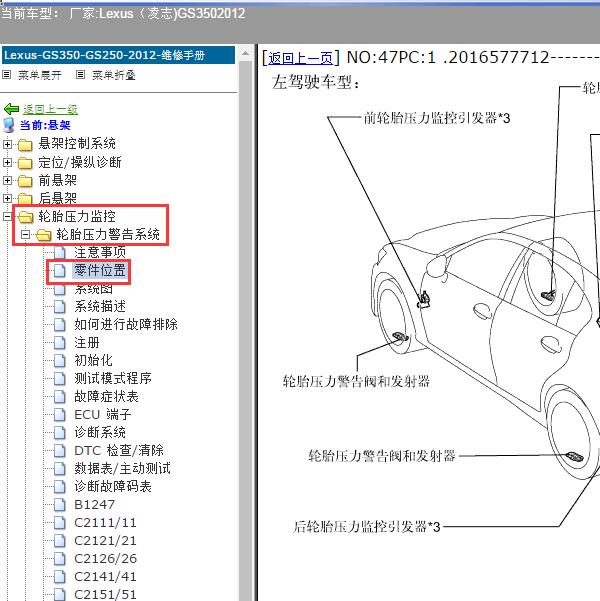
Task: Click the 轮胎压力警告系统 folder icon
Action: click(x=43, y=235)
